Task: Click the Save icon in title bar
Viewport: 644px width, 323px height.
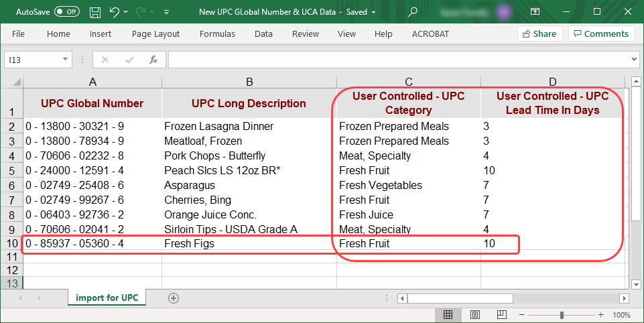Action: click(x=95, y=12)
